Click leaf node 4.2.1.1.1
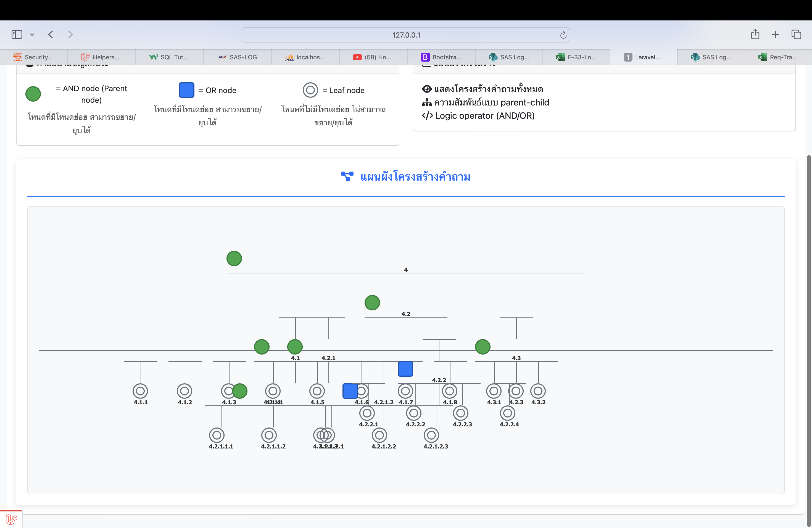 (217, 435)
